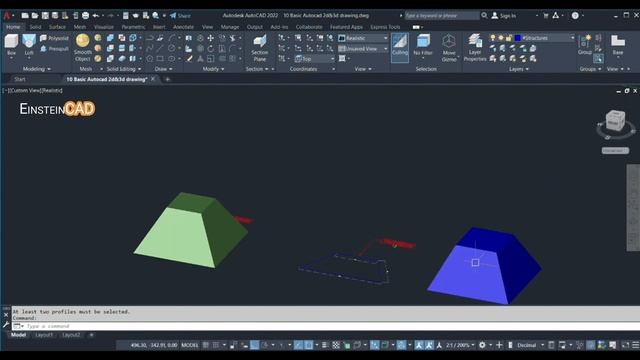This screenshot has width=640, height=360.
Task: Toggle layer lock padlock icon
Action: tap(509, 38)
